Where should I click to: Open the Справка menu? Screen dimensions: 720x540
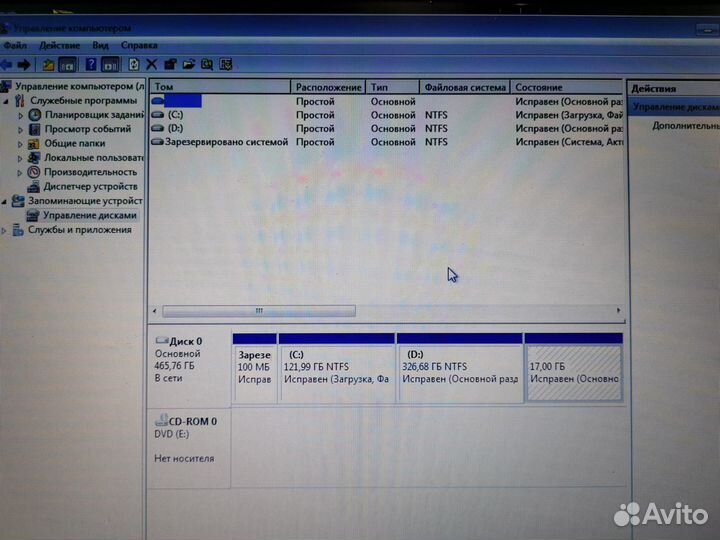139,45
